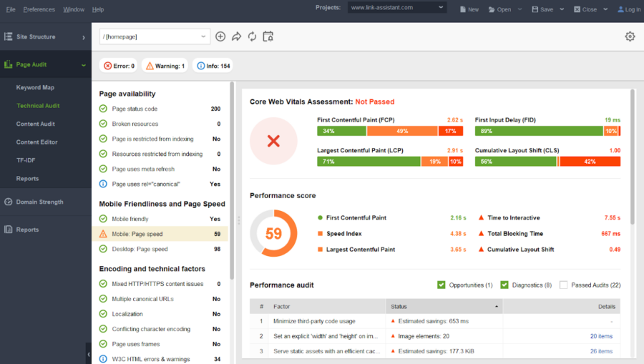This screenshot has height=364, width=644.
Task: Click info icon beside Page uses rel="canonical"
Action: coord(103,184)
